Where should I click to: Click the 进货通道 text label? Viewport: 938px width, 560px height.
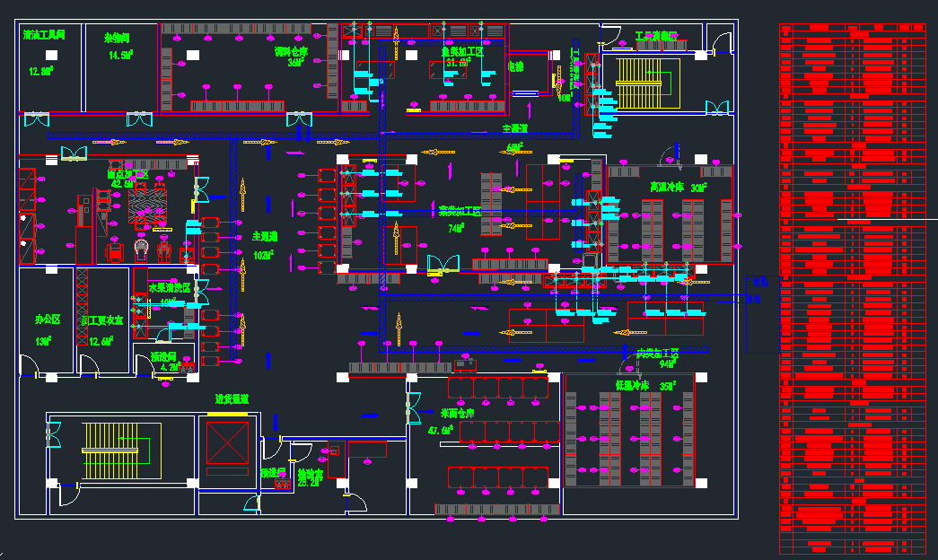click(231, 398)
